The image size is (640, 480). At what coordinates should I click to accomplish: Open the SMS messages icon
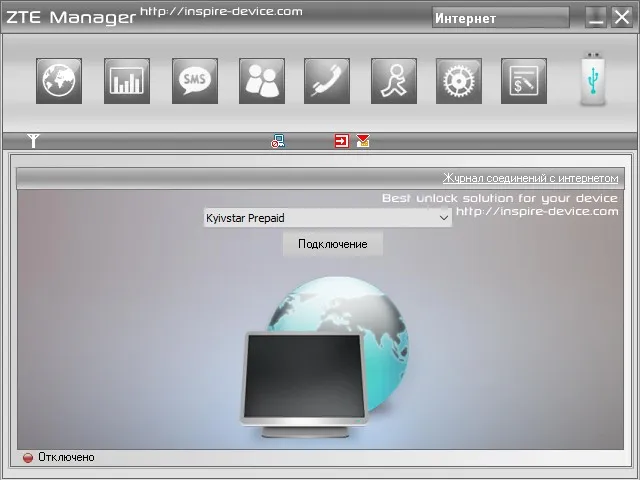[x=195, y=81]
